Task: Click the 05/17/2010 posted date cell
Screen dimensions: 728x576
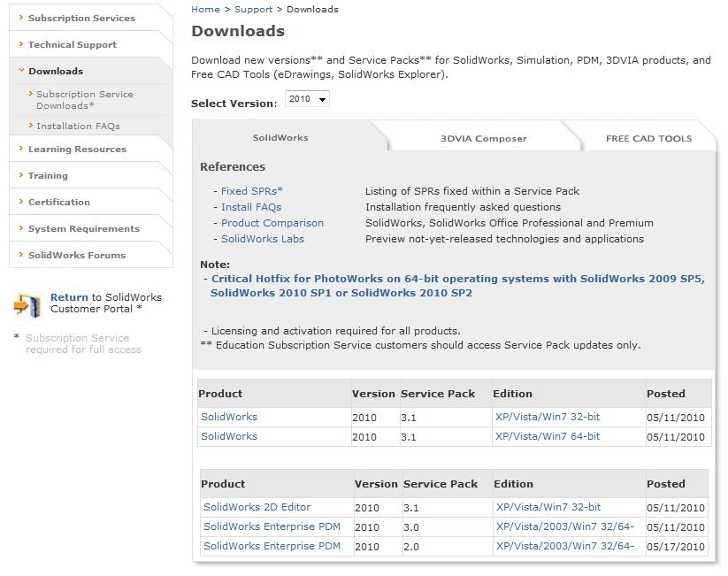Action: 676,547
